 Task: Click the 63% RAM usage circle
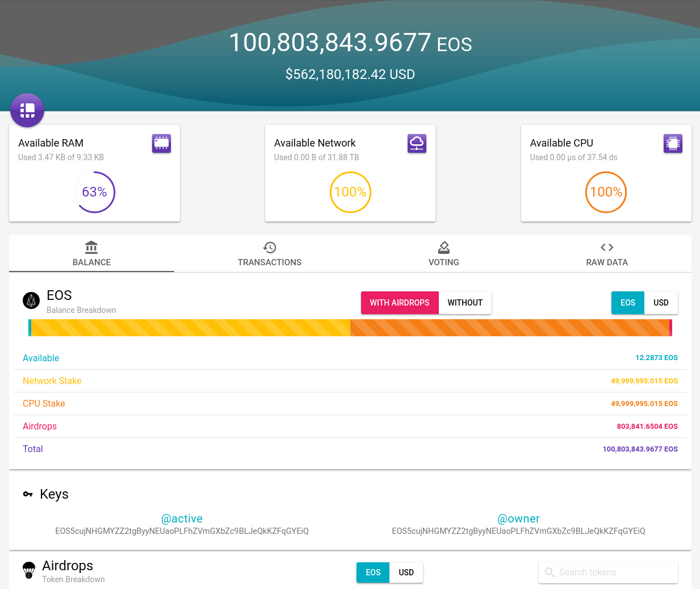pyautogui.click(x=95, y=192)
